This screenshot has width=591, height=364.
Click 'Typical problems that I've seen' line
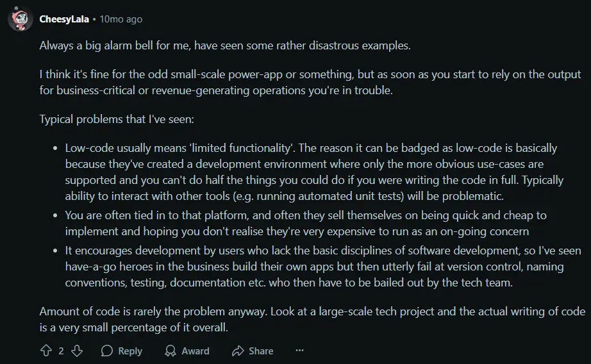click(x=117, y=119)
